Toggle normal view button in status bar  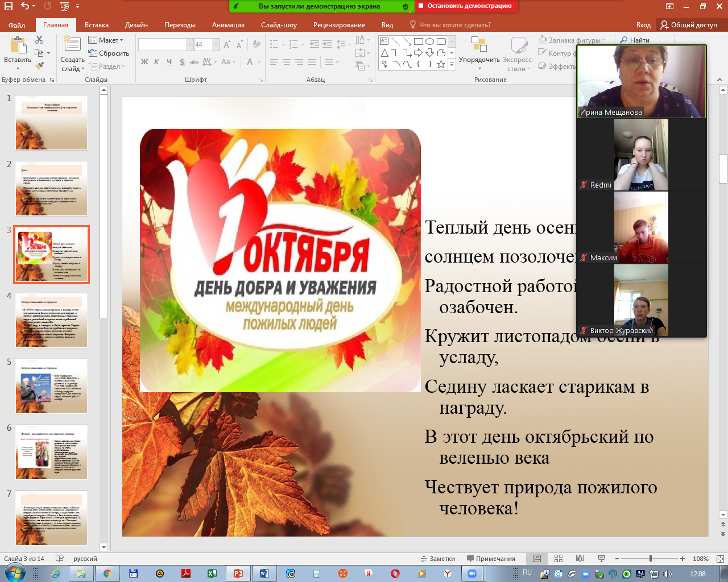tap(536, 559)
